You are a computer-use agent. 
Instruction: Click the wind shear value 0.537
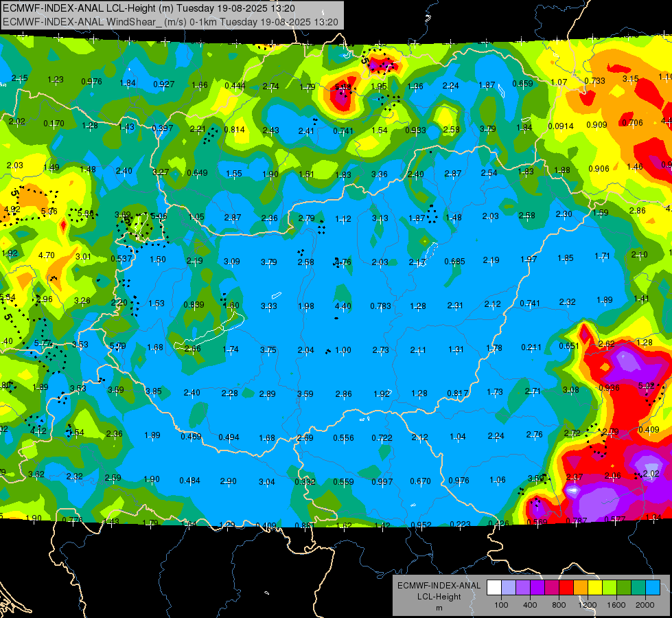[x=121, y=259]
